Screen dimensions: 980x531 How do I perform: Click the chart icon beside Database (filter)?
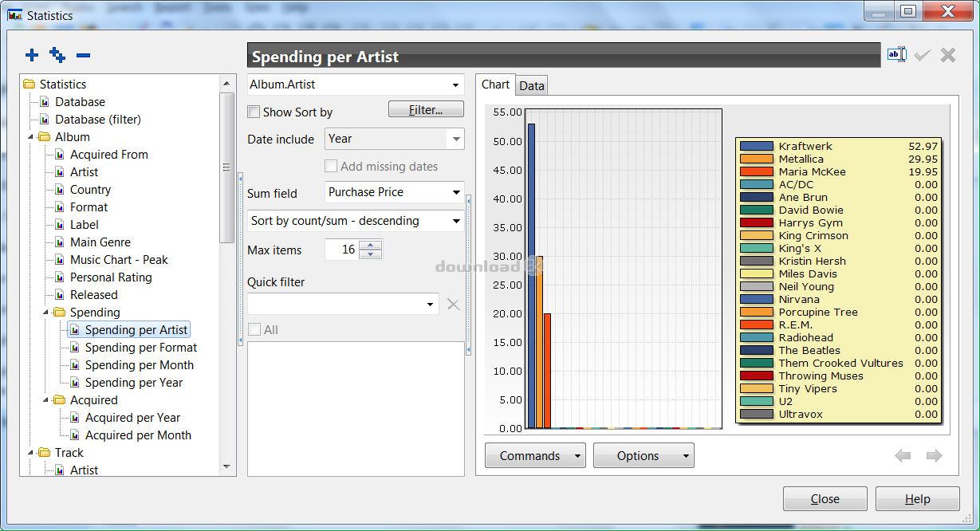pos(45,120)
